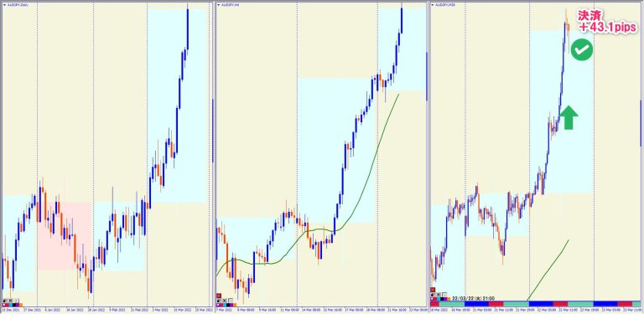
Task: Click the white square button in the Daily chart
Action: [x=17, y=301]
